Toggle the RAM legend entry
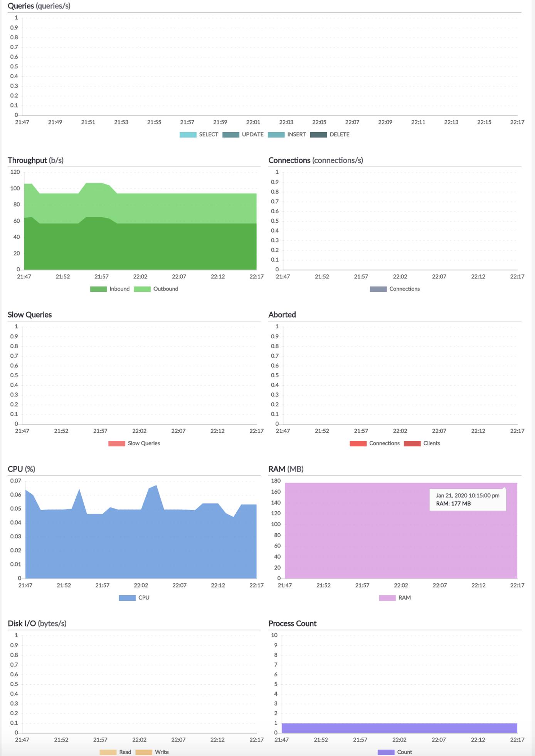The width and height of the screenshot is (535, 756). click(x=395, y=598)
